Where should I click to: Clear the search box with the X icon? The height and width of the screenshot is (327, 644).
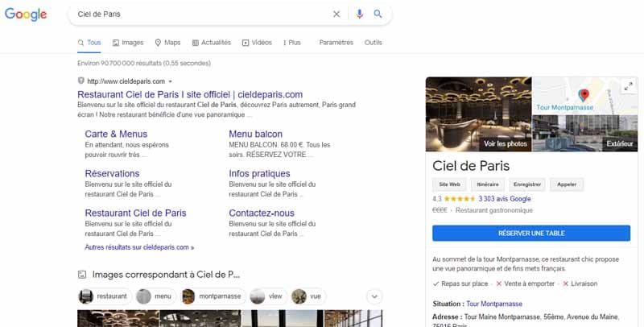click(x=336, y=14)
